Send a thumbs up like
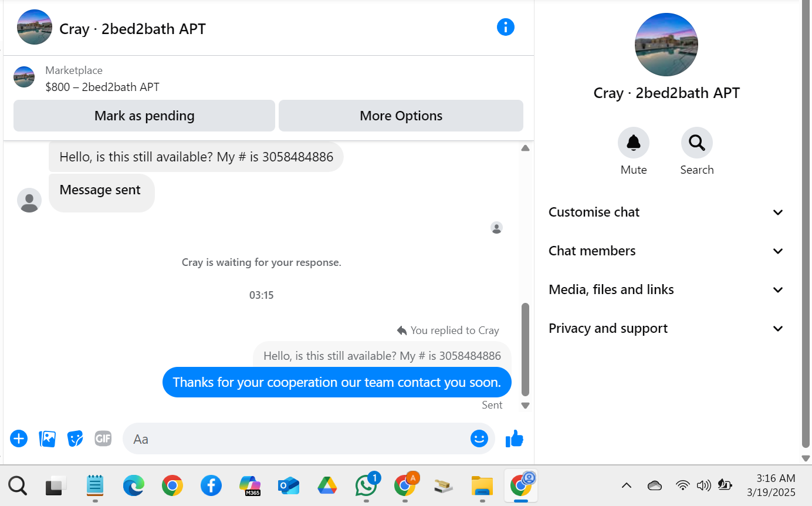Image resolution: width=812 pixels, height=506 pixels. pos(515,438)
